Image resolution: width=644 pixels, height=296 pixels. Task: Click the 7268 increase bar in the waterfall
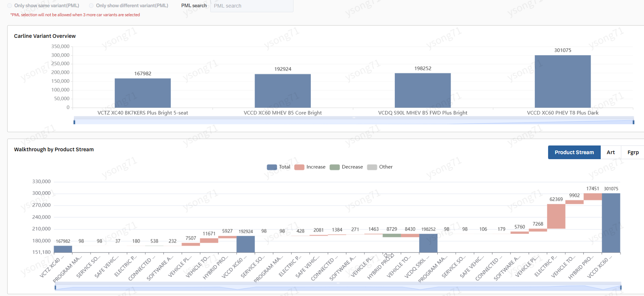coord(538,230)
